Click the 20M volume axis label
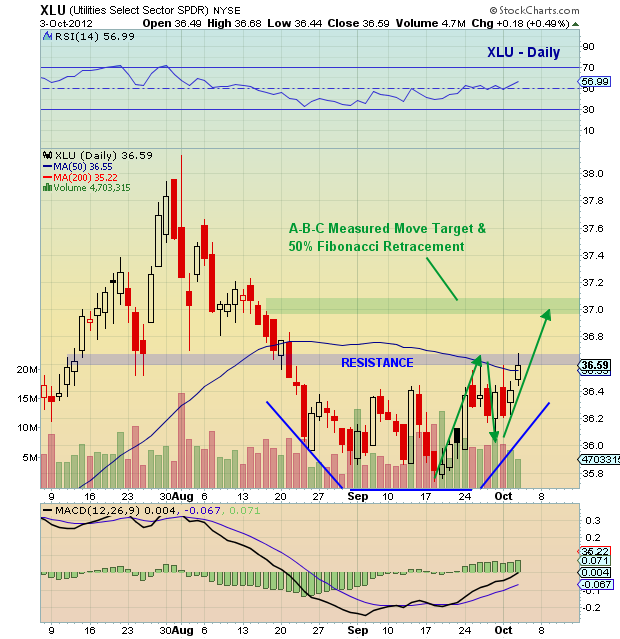 pyautogui.click(x=27, y=369)
